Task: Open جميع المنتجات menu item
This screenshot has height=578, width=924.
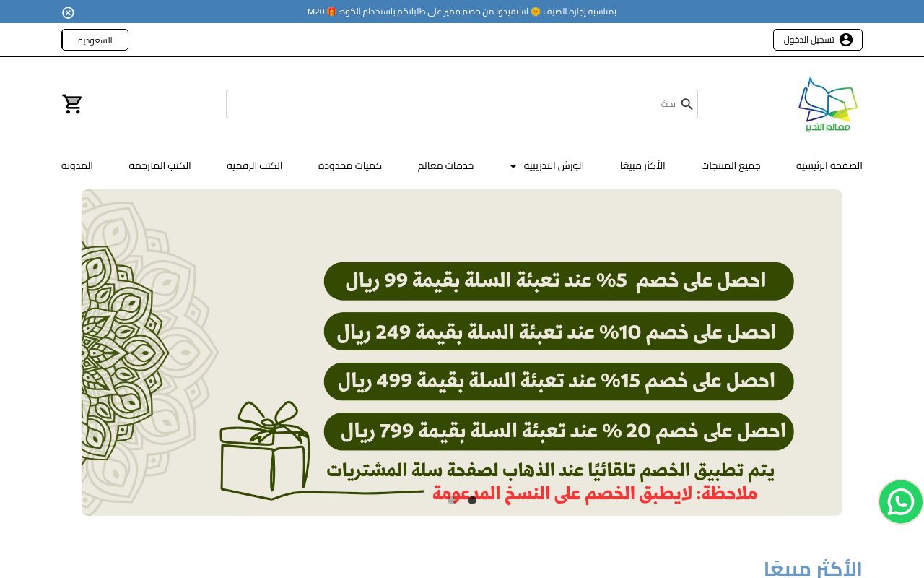Action: (731, 165)
